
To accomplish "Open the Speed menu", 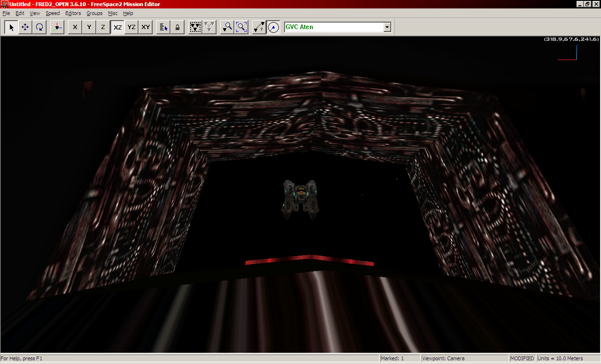I will [x=53, y=13].
